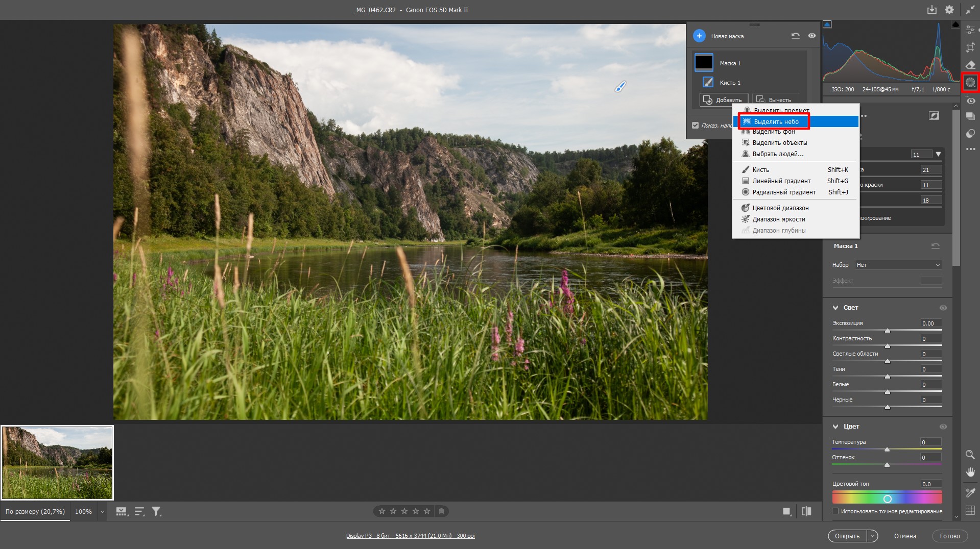Select the Hand pan tool
This screenshot has width=980, height=549.
(970, 472)
